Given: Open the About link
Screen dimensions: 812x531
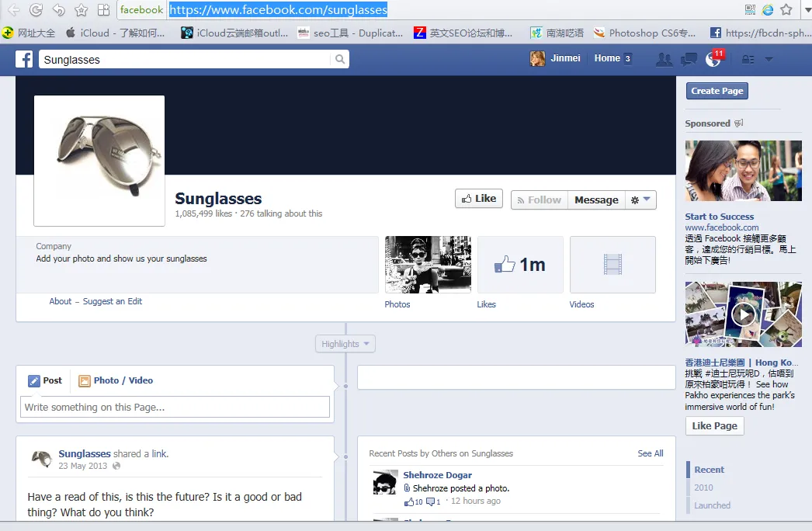Looking at the screenshot, I should 60,301.
